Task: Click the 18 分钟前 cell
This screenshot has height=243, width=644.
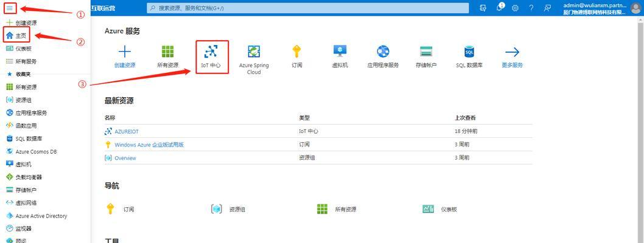Action: (x=466, y=132)
